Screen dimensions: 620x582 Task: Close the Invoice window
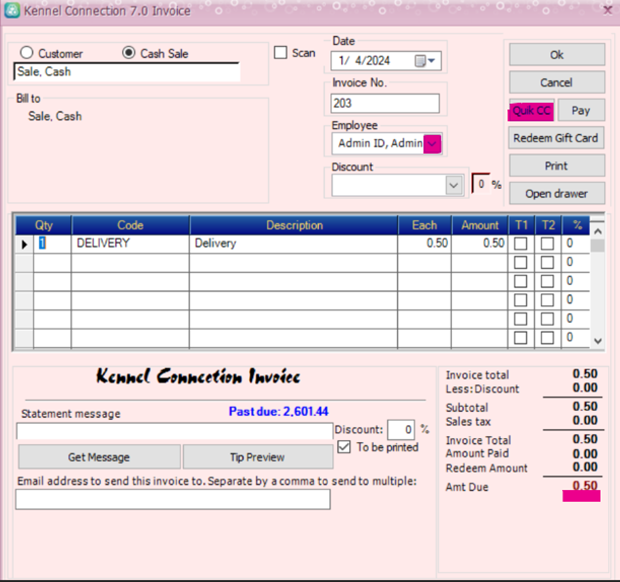point(607,10)
